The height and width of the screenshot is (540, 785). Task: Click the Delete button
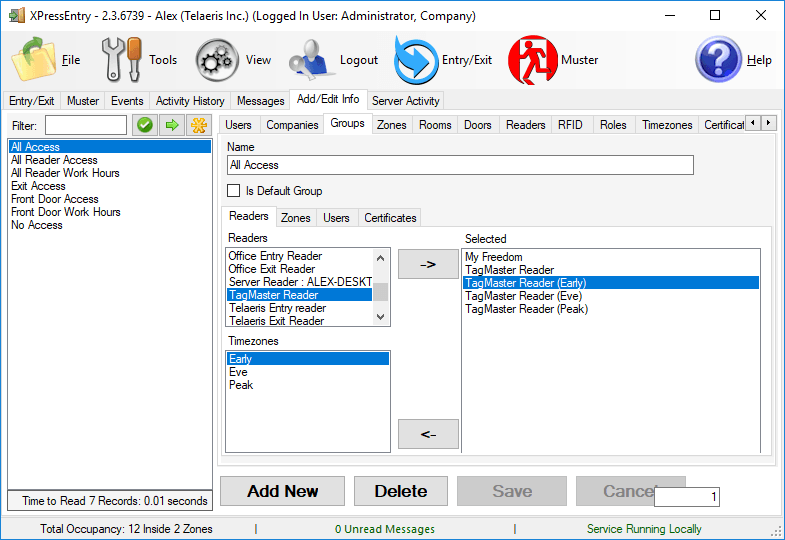pyautogui.click(x=401, y=491)
